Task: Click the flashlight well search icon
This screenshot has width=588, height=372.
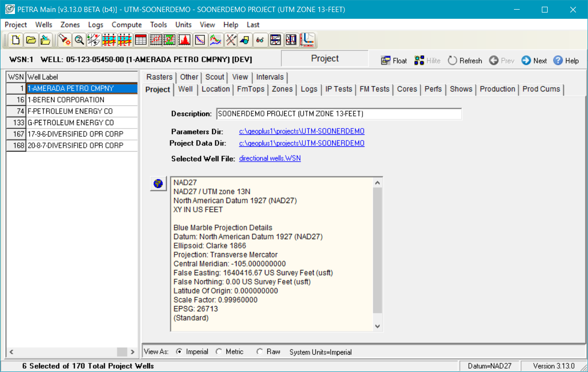Action: 64,40
